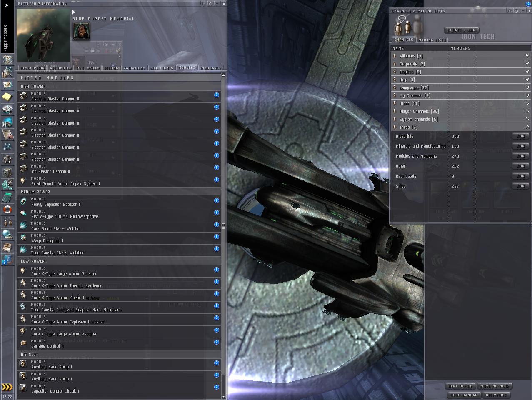The height and width of the screenshot is (400, 532).
Task: Open the wallet icon with Z symbol
Action: click(7, 184)
